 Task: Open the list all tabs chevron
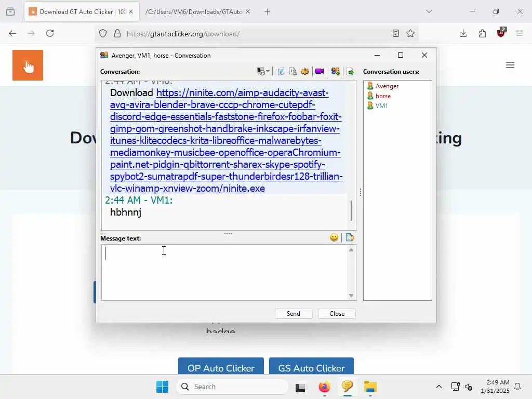click(429, 11)
